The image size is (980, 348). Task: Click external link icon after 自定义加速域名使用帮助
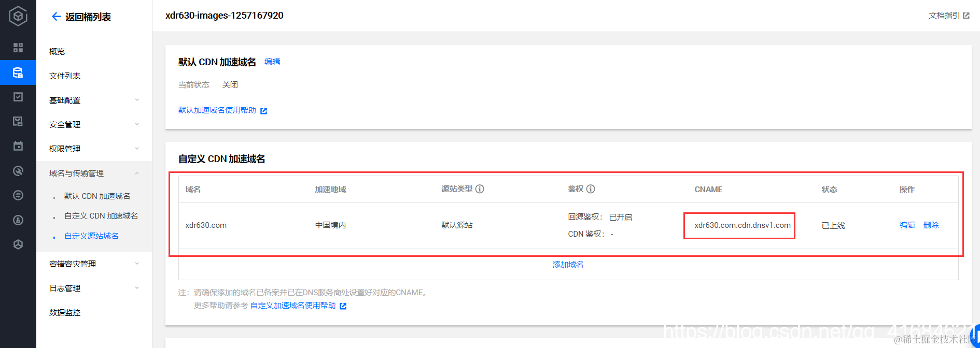pyautogui.click(x=343, y=306)
